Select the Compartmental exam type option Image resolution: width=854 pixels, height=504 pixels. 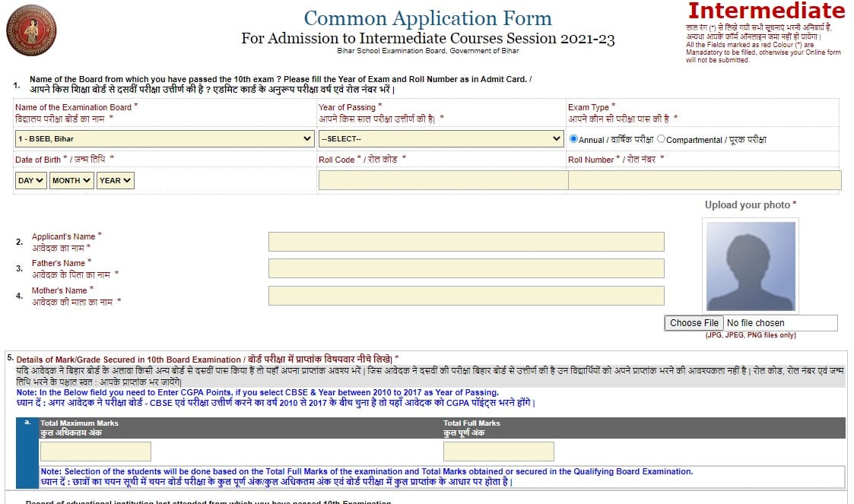pyautogui.click(x=661, y=139)
